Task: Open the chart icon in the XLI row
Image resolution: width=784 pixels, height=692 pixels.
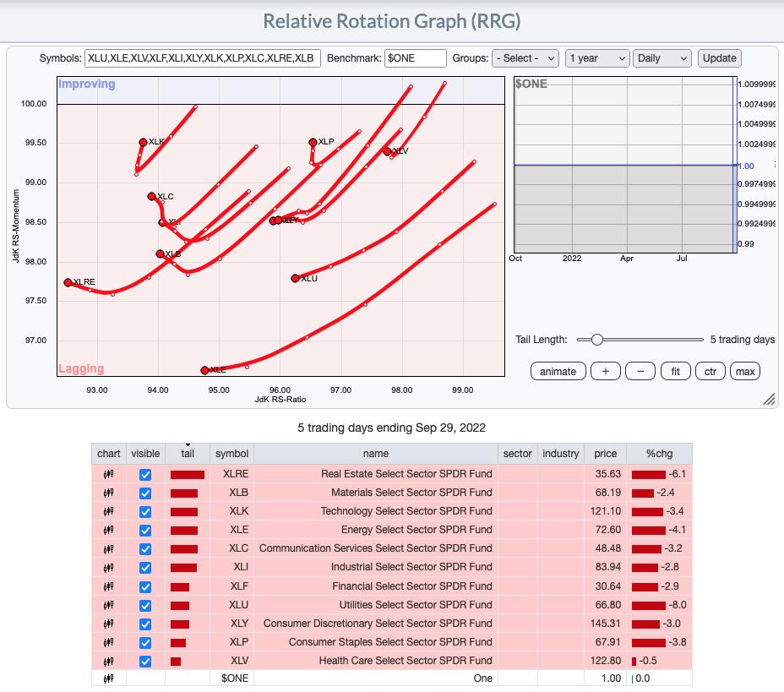Action: point(108,567)
